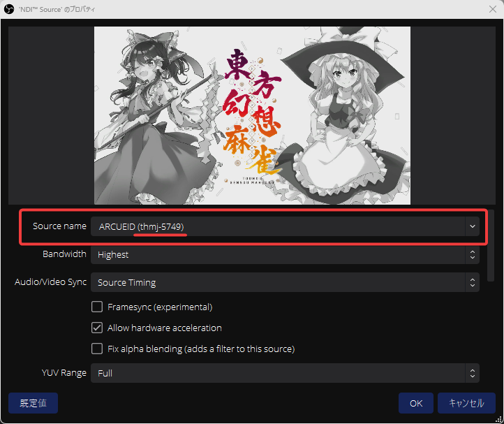Click the 既定値 (Defaults) button
This screenshot has height=424, width=504.
point(33,403)
